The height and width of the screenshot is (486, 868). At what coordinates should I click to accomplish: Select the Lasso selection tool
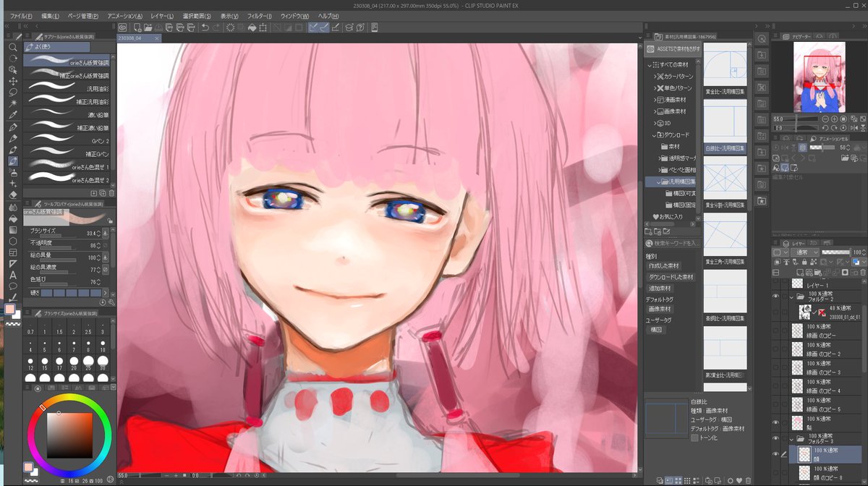click(x=13, y=92)
